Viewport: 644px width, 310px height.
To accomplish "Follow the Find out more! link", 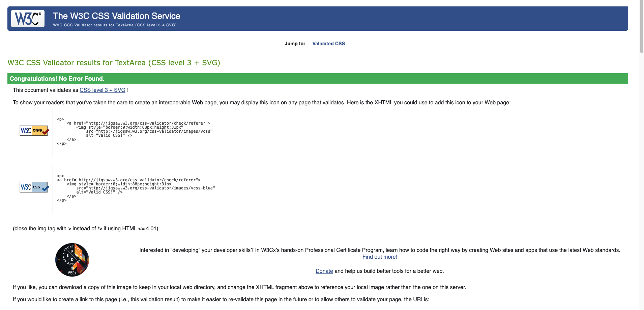I will click(380, 257).
